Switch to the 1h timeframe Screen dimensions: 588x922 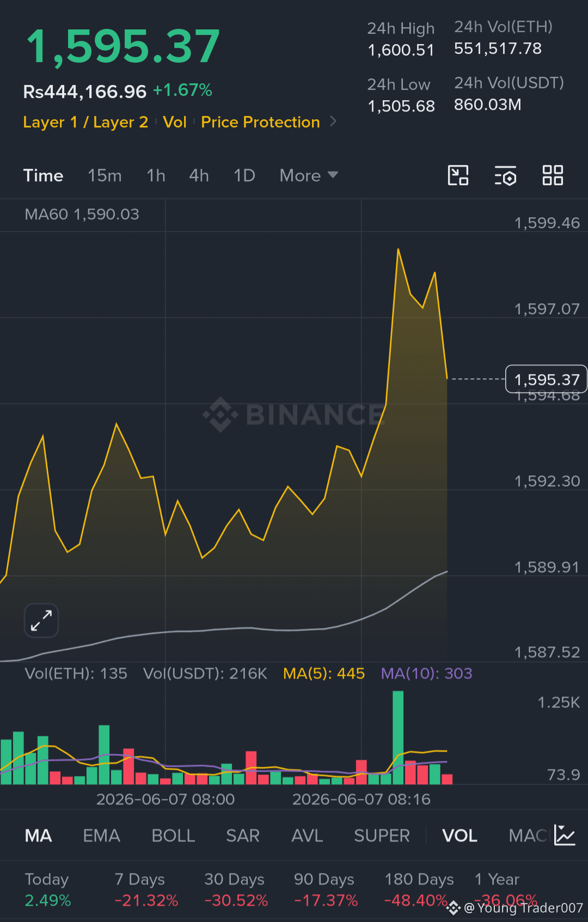pyautogui.click(x=156, y=175)
